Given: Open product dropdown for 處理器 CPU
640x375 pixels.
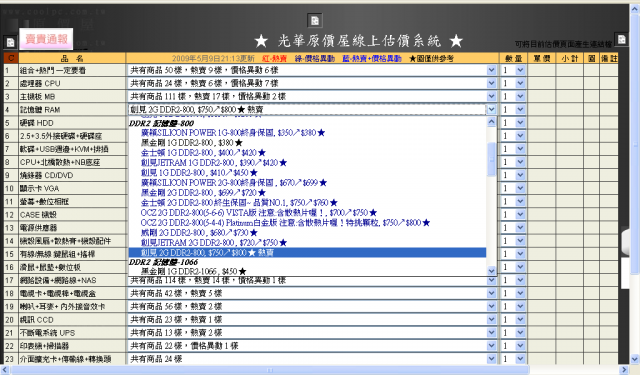Looking at the screenshot, I should pos(491,83).
